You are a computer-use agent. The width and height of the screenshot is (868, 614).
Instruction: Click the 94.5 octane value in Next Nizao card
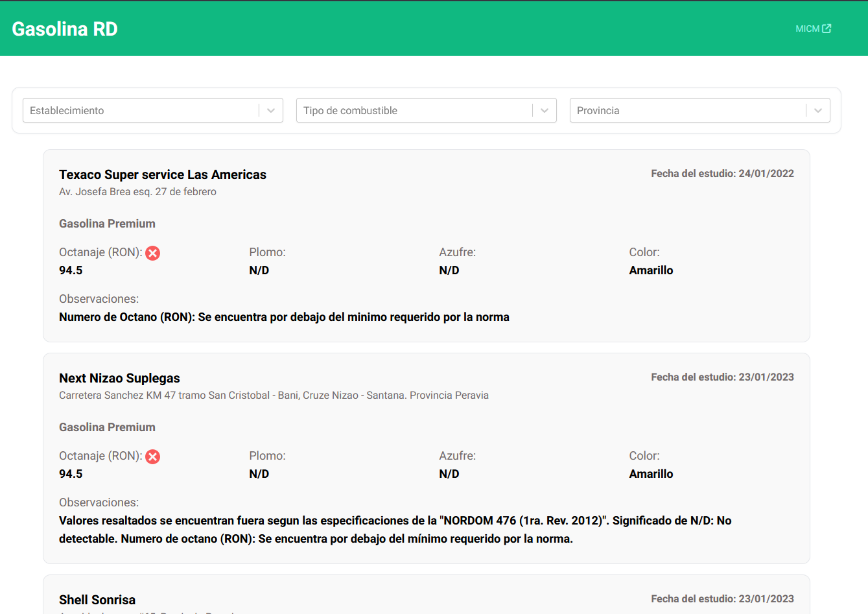(x=71, y=474)
